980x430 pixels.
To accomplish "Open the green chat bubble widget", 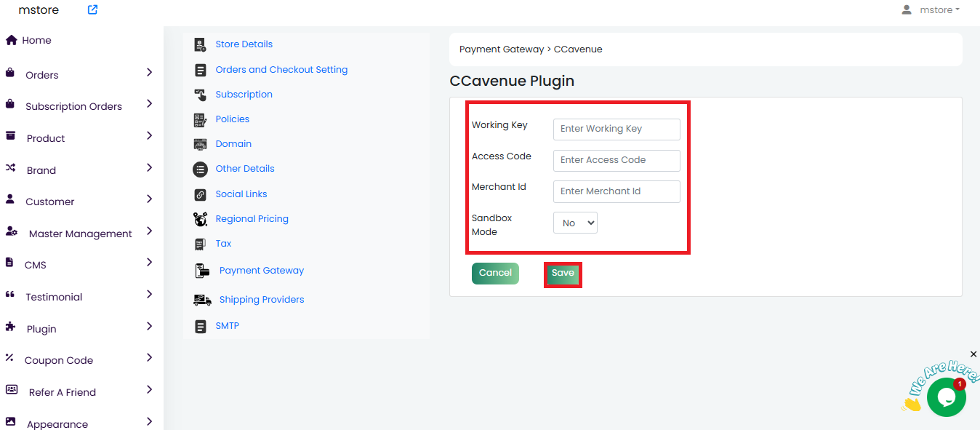I will pyautogui.click(x=946, y=397).
